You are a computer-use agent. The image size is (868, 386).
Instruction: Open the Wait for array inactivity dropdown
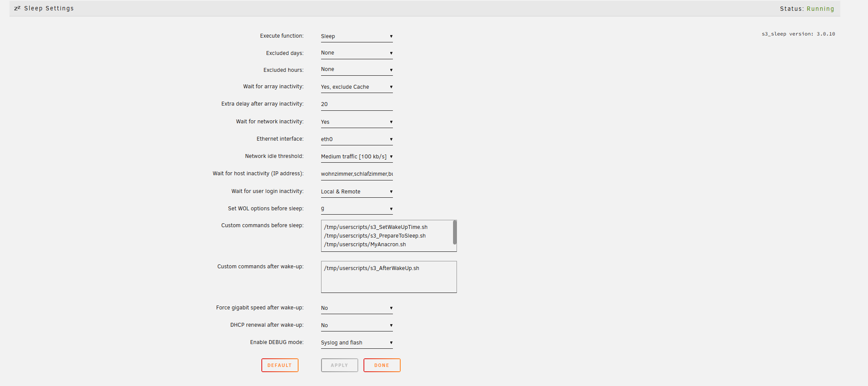pos(357,87)
